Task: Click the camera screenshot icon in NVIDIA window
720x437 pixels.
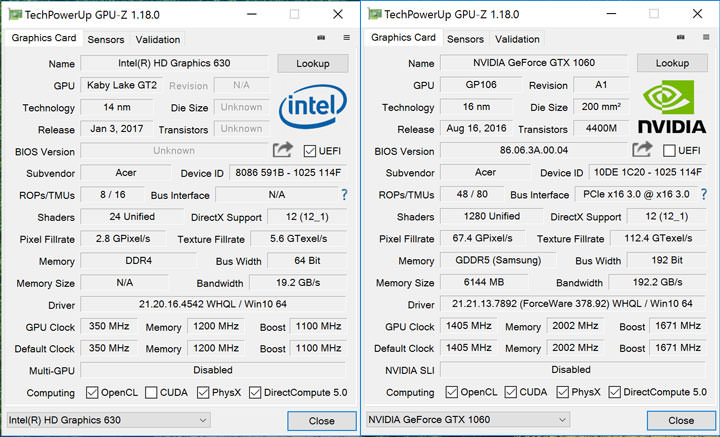Action: 682,38
